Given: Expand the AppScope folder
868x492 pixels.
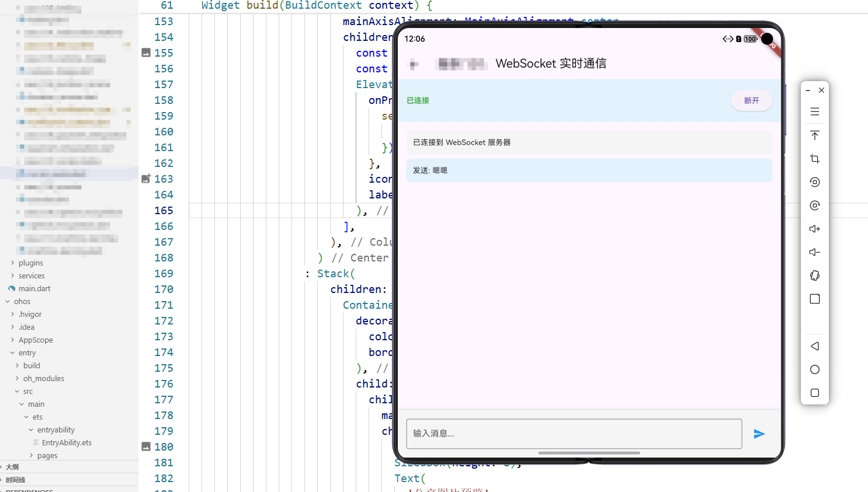Looking at the screenshot, I should pyautogui.click(x=36, y=340).
